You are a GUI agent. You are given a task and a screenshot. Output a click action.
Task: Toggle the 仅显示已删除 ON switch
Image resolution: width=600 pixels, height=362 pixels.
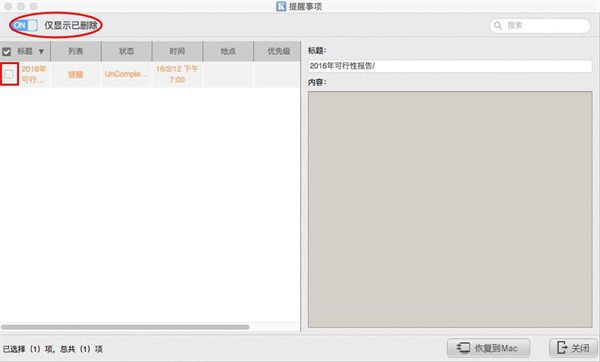[x=24, y=25]
